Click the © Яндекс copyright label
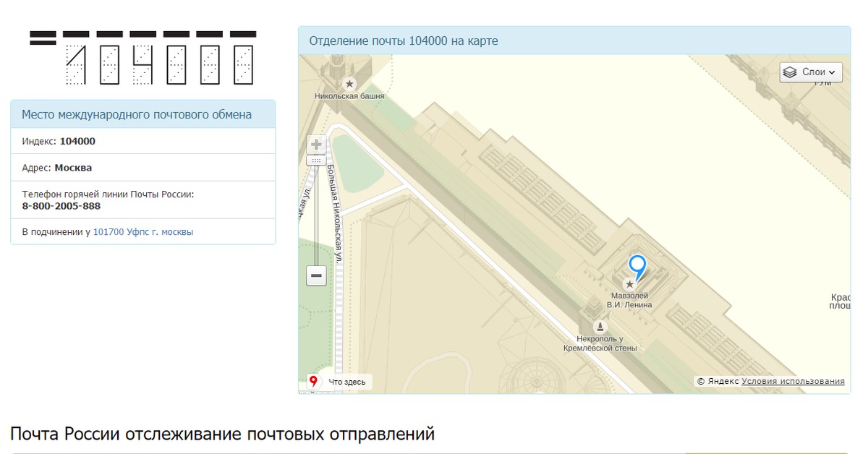 718,382
